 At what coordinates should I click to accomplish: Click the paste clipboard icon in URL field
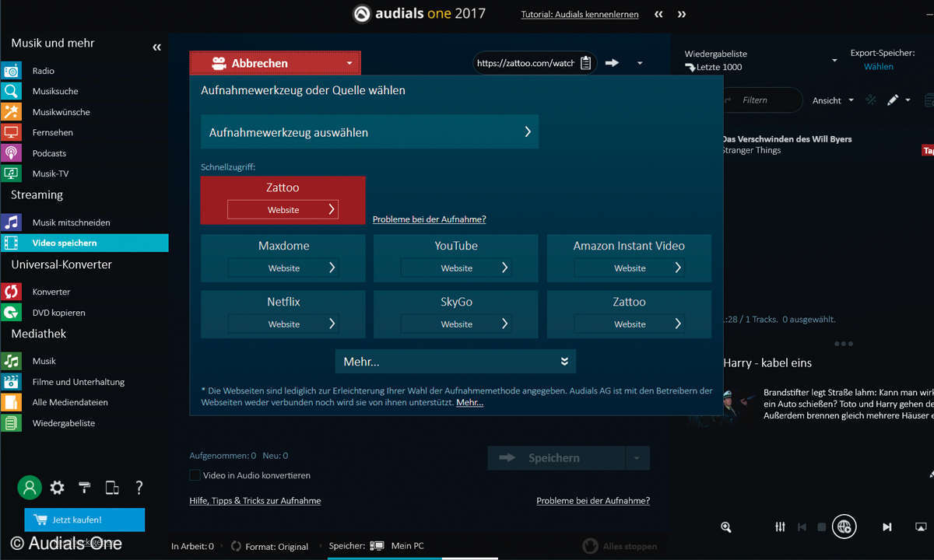pyautogui.click(x=586, y=63)
